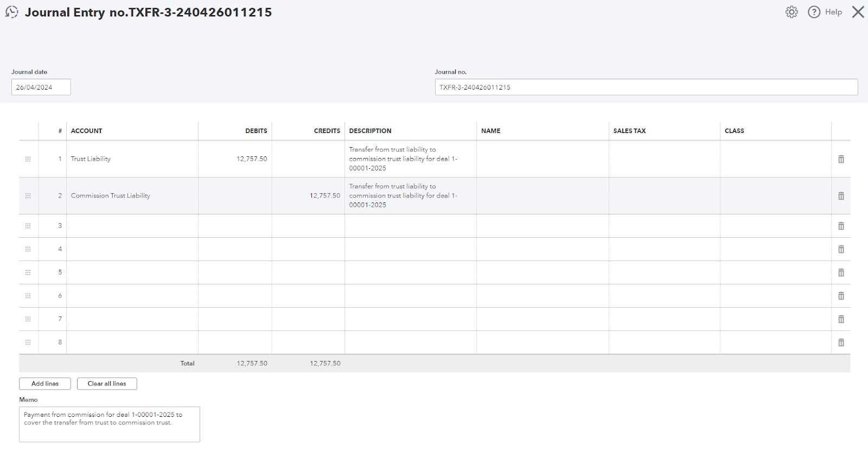
Task: Select the Class cell of line 2
Action: (776, 196)
